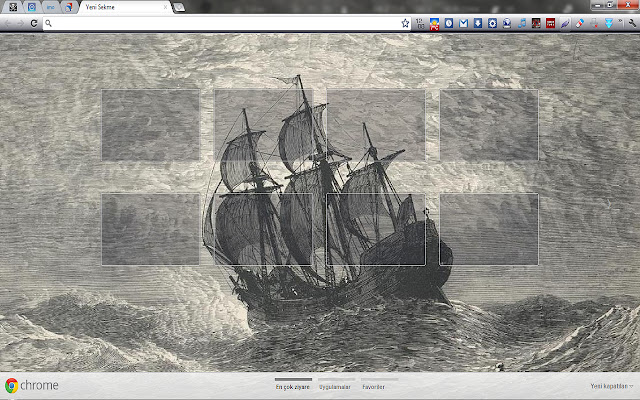Open the top-row tile over the ship's flag

(x=263, y=125)
